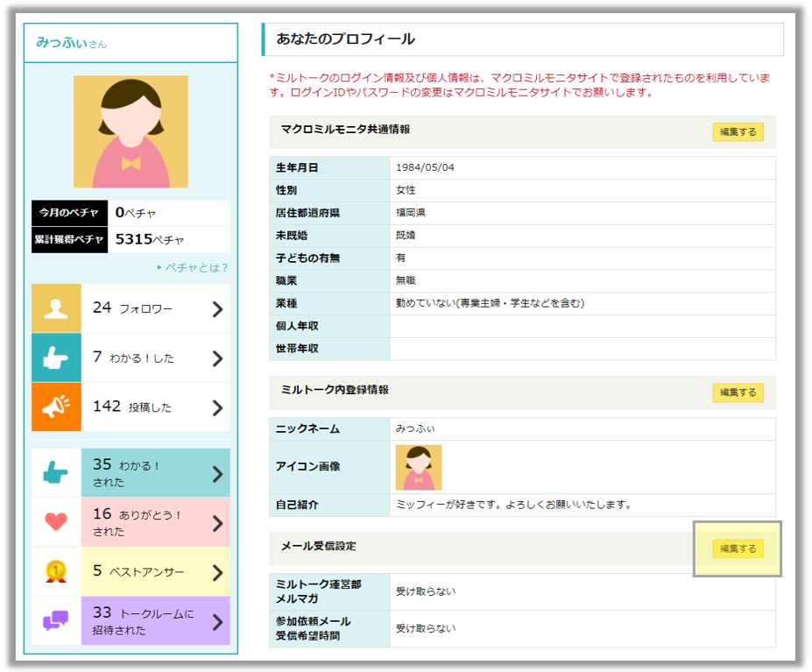This screenshot has width=812, height=672.
Task: Click the pointing-hand わかる！された icon
Action: (x=56, y=473)
